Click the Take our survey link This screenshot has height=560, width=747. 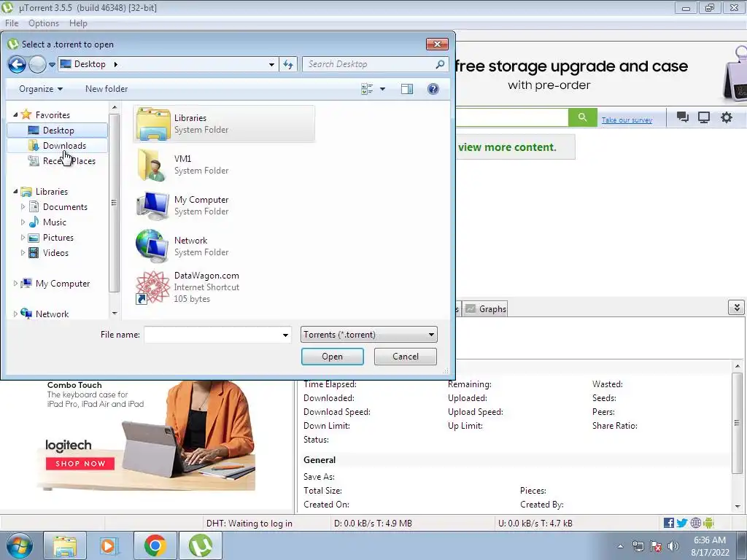(627, 120)
